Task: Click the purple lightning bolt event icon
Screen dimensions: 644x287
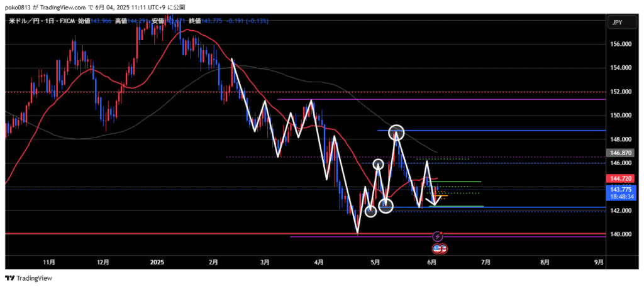Action: (438, 237)
